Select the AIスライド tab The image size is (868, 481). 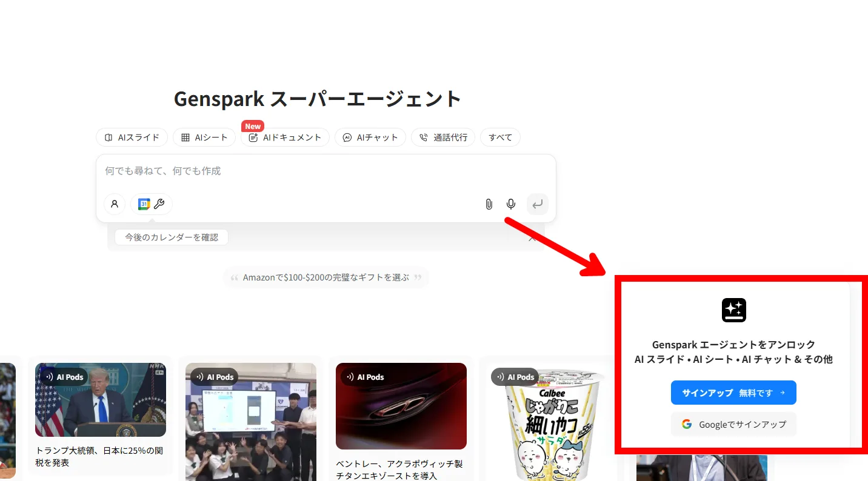coord(132,138)
